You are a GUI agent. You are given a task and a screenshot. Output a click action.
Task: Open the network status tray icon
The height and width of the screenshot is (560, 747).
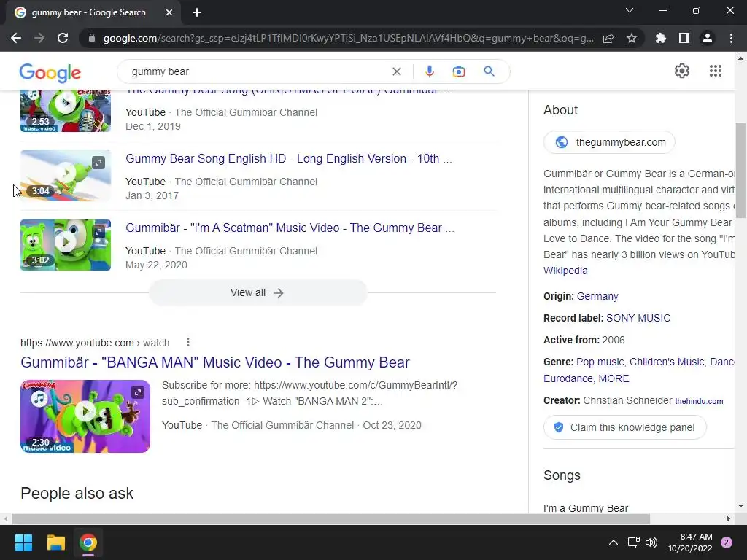pyautogui.click(x=634, y=542)
